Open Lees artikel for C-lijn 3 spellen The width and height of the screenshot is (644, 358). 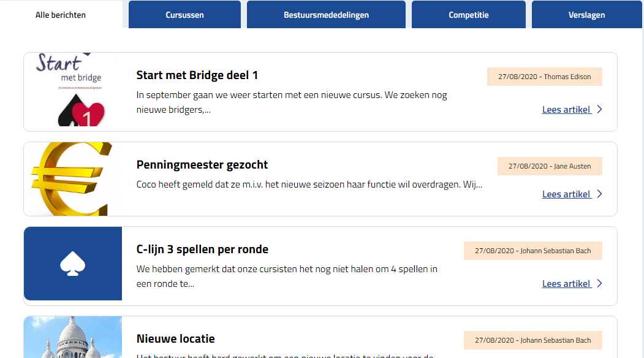pyautogui.click(x=566, y=284)
